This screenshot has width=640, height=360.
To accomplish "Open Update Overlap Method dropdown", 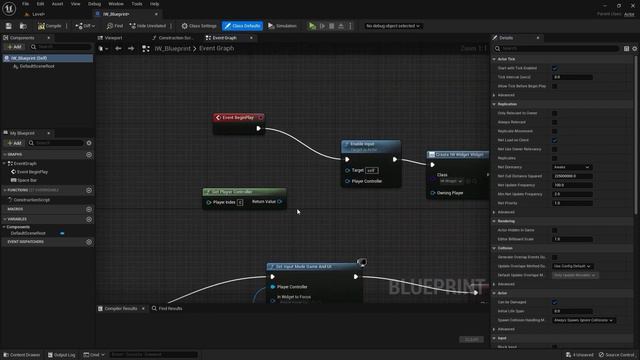I will tap(573, 266).
